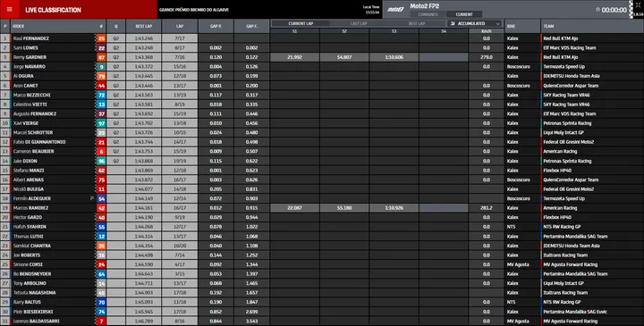This screenshot has width=644, height=326.
Task: Click the Moto2 FP2 session title
Action: (x=425, y=6)
